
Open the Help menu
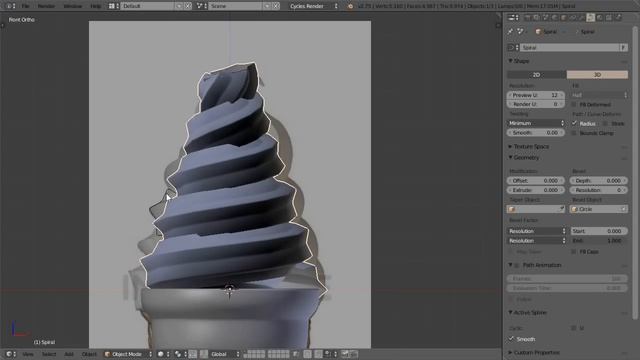point(96,6)
